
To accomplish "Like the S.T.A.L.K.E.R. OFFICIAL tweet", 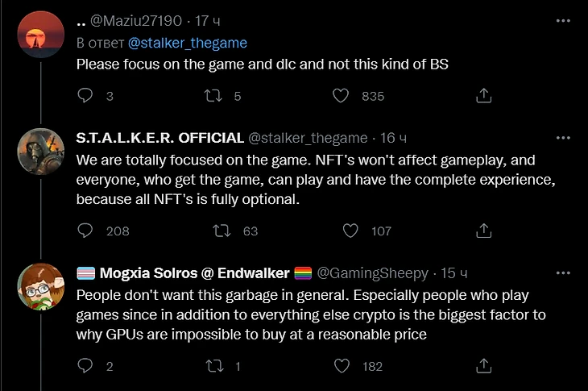I will point(350,231).
